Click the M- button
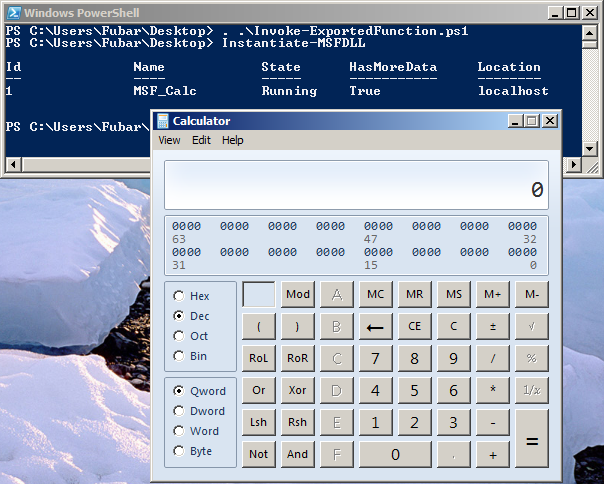Screen dimensions: 604x484 coord(532,294)
